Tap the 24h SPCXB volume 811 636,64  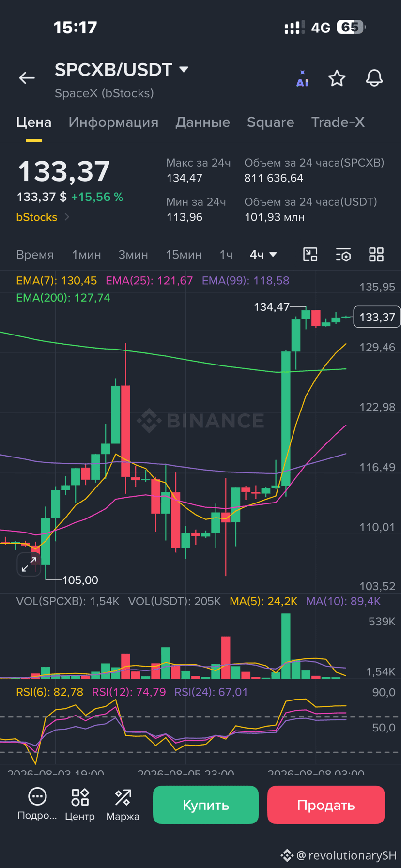(x=274, y=178)
